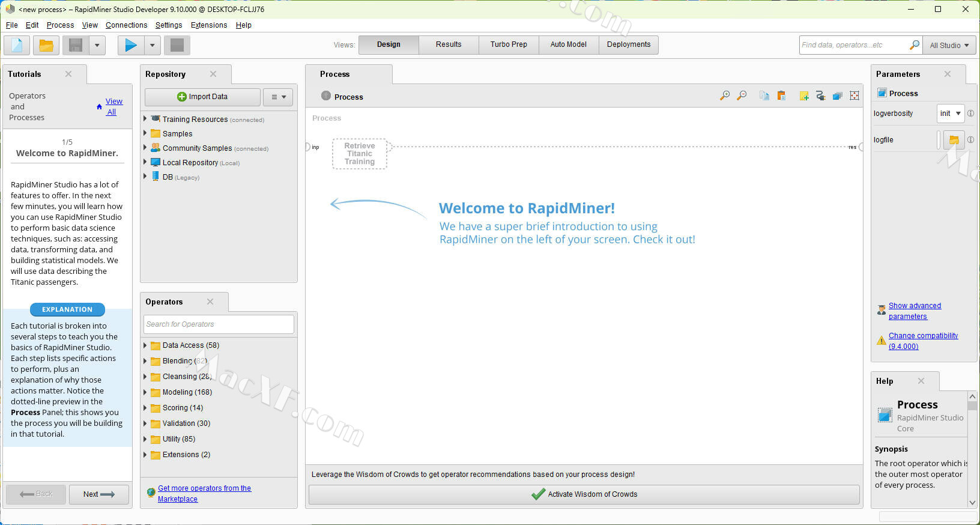The width and height of the screenshot is (980, 525).
Task: Open the repository actions hamburger dropdown
Action: tap(278, 97)
